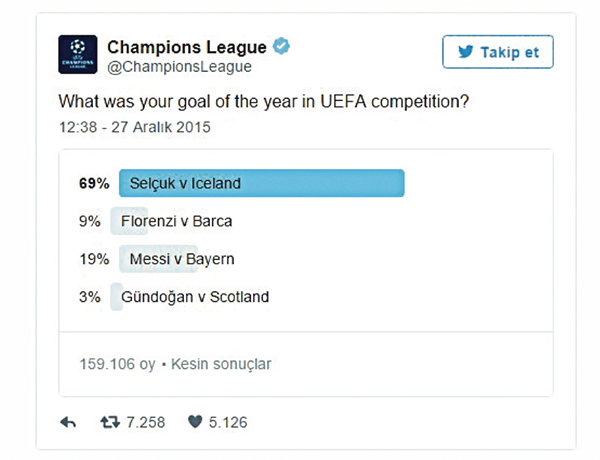Click the Champions League profile avatar
Image resolution: width=600 pixels, height=460 pixels.
(78, 54)
